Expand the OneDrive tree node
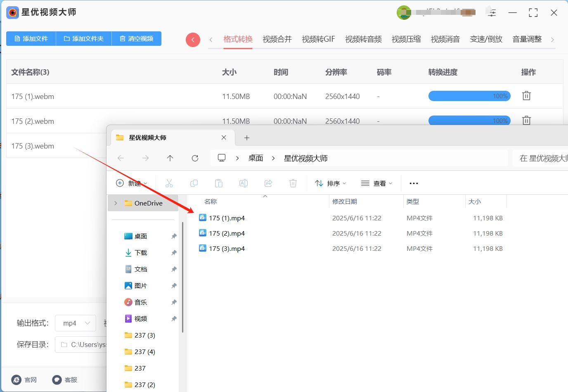Viewport: 568px width, 392px height. [116, 203]
